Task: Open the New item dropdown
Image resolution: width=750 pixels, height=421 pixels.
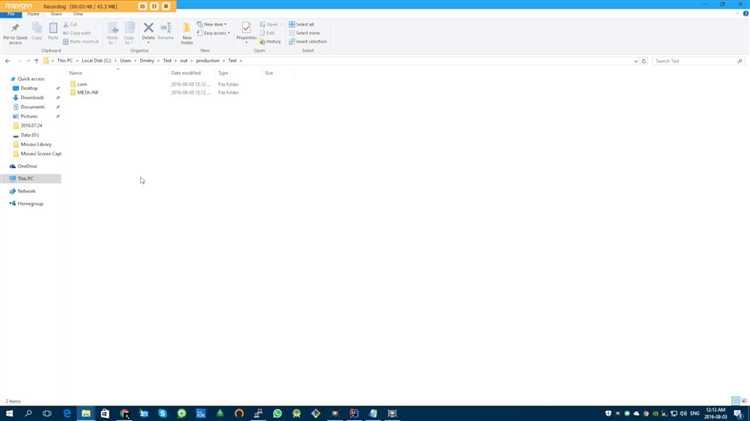Action: (x=212, y=24)
